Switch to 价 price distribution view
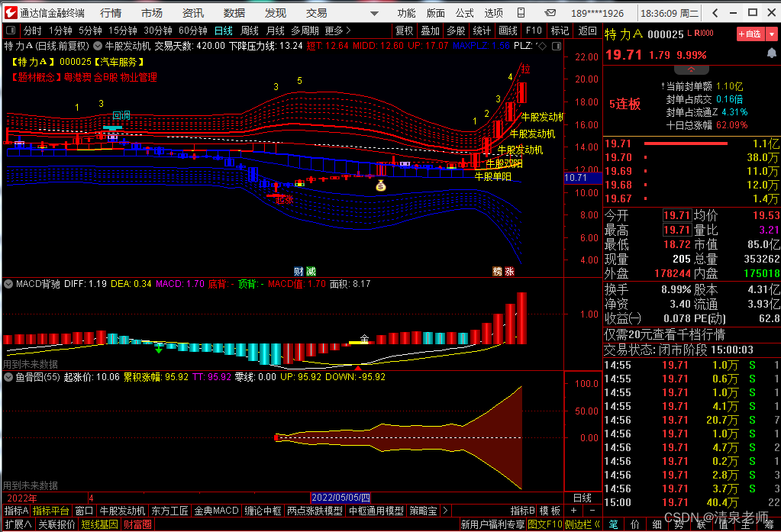 (x=634, y=524)
